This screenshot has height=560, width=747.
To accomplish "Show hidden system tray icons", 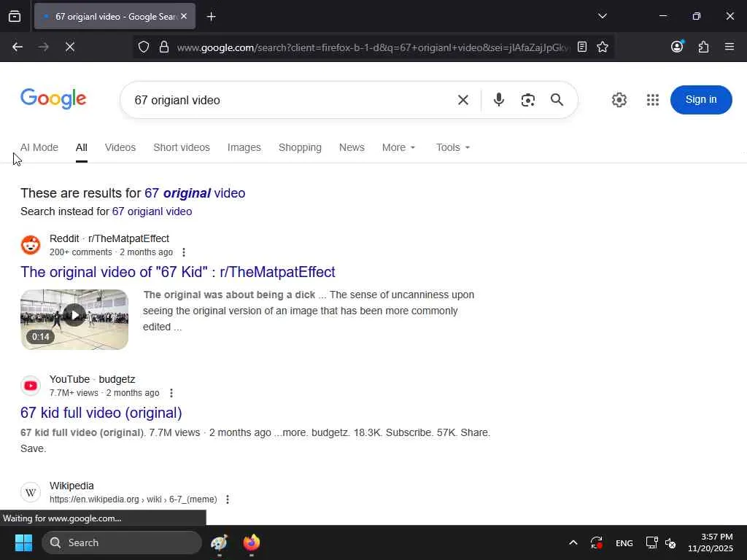I will pyautogui.click(x=573, y=542).
